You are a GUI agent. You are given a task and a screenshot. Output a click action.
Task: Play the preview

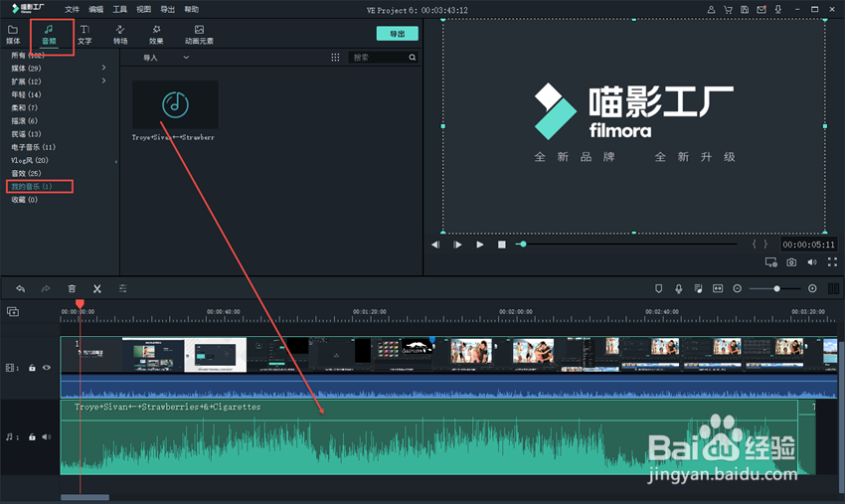pyautogui.click(x=479, y=245)
